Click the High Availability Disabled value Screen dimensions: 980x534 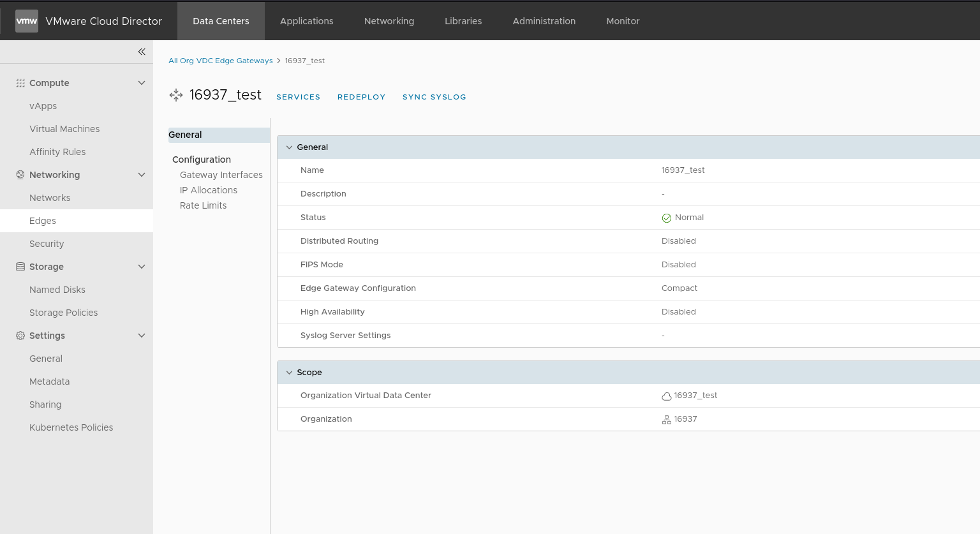tap(679, 312)
